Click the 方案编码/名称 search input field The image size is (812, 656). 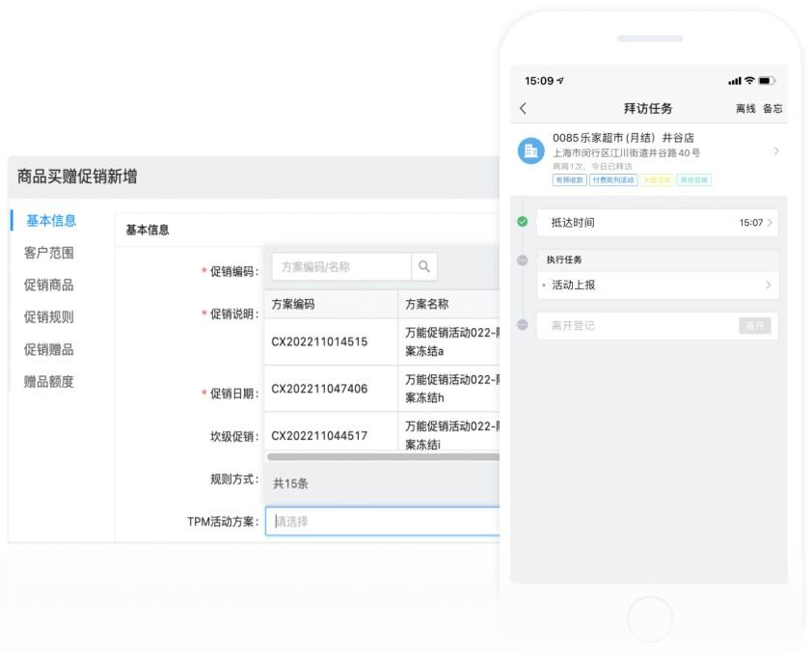click(x=338, y=266)
